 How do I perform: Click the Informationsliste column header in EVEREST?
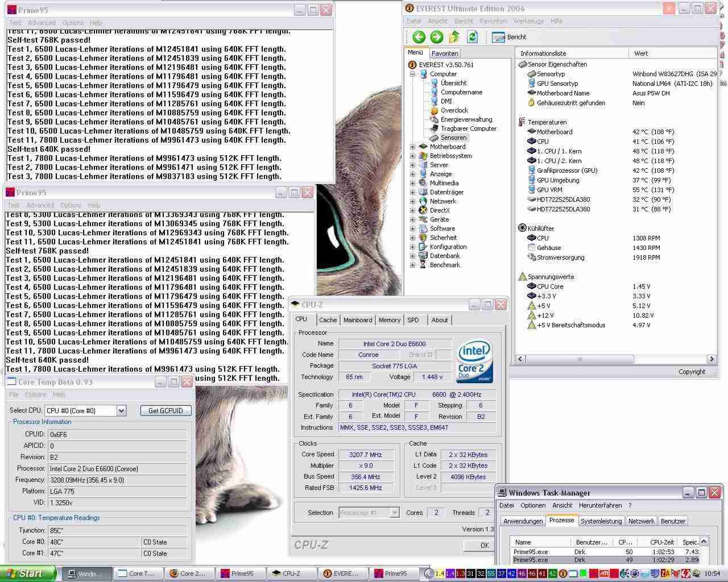click(x=572, y=53)
